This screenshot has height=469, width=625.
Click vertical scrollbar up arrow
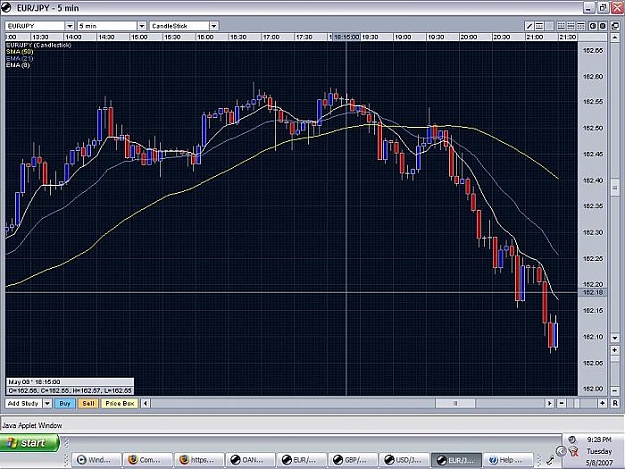[615, 38]
